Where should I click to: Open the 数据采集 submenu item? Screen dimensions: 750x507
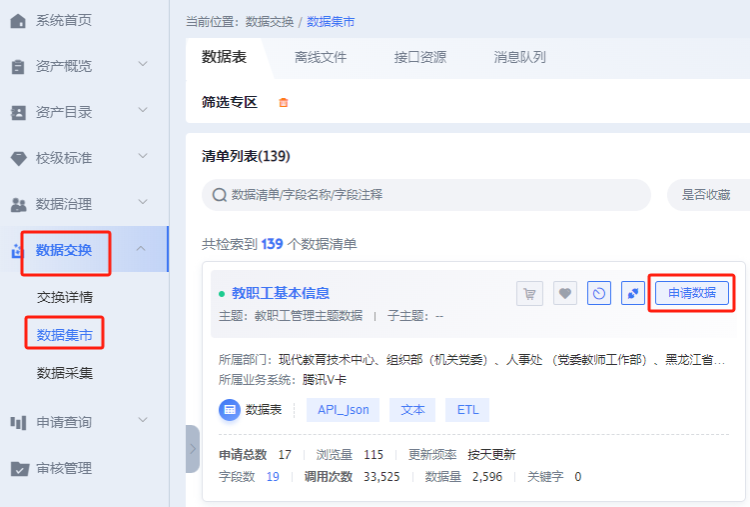click(65, 373)
